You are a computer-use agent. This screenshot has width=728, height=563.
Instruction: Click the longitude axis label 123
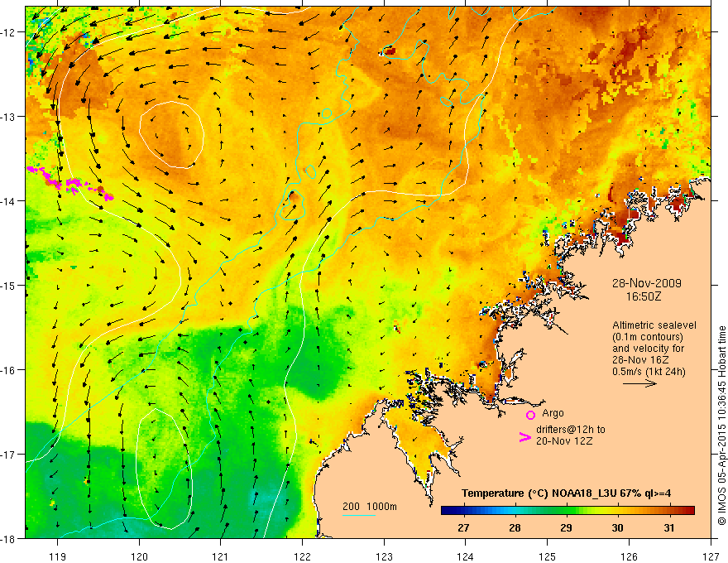384,556
